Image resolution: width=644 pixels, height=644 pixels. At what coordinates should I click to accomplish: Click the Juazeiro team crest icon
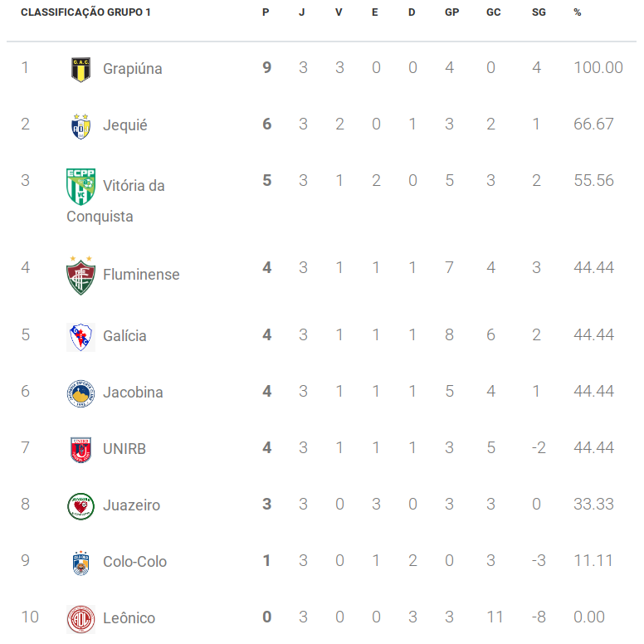point(80,506)
